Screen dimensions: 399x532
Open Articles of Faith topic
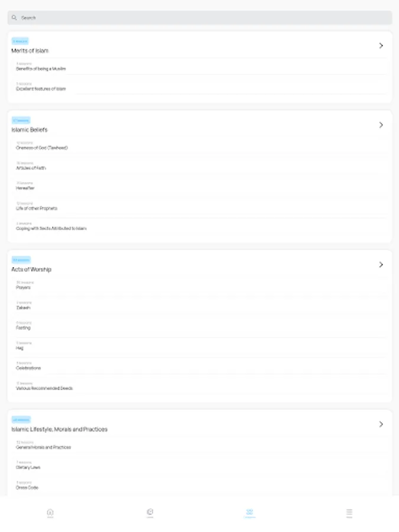tap(31, 168)
